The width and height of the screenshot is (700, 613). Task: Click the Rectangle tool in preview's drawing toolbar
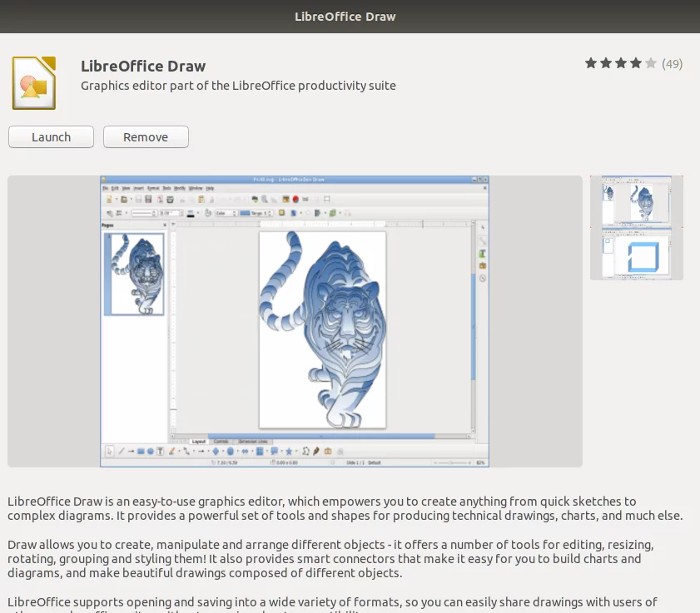click(x=141, y=452)
